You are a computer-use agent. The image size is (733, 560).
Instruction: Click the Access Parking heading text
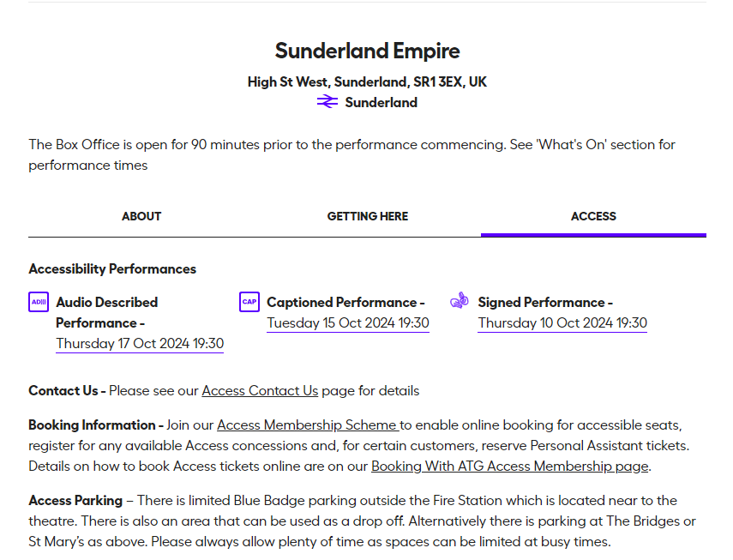tap(75, 500)
